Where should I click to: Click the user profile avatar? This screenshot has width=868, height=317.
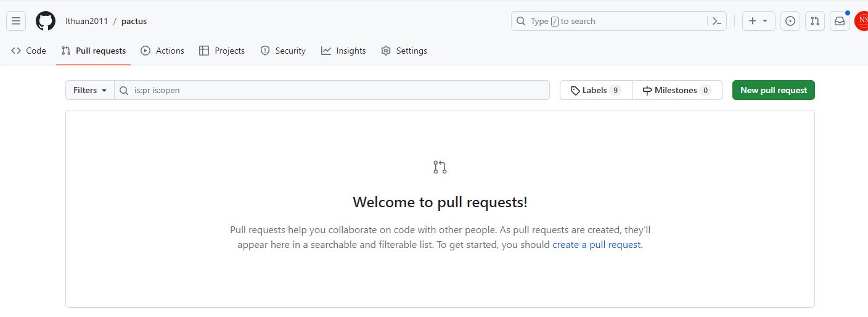(862, 21)
